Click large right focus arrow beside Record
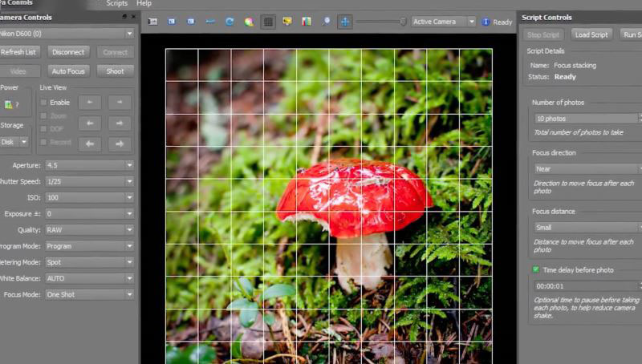The image size is (642, 364). [120, 144]
